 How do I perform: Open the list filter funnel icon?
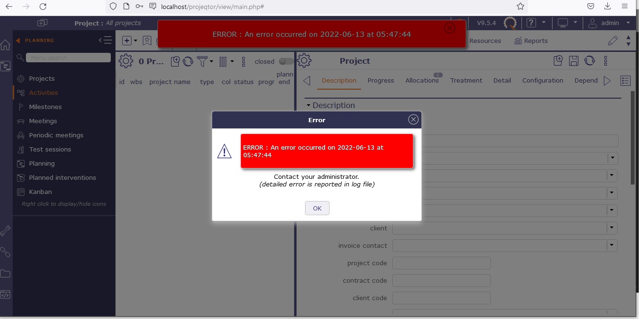tap(202, 61)
